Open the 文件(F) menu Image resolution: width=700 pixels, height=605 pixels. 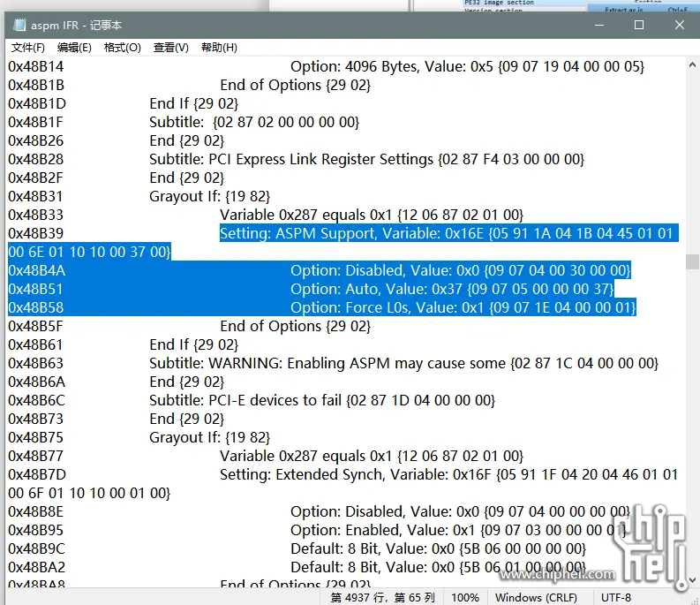27,48
